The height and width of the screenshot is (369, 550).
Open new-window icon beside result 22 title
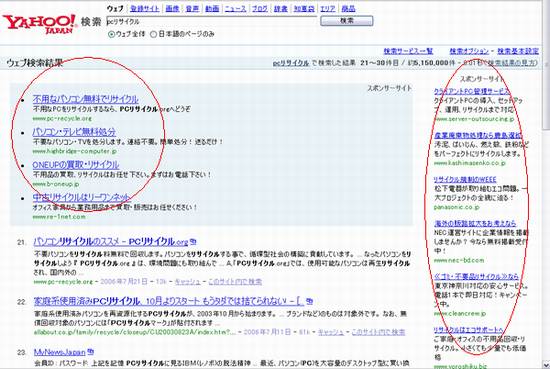(x=309, y=301)
